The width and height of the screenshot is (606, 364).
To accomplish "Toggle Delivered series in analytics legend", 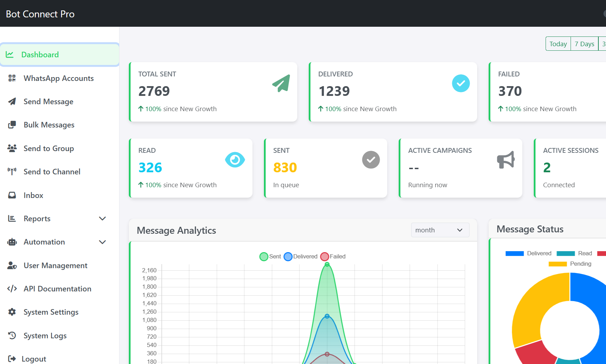I will tap(301, 256).
